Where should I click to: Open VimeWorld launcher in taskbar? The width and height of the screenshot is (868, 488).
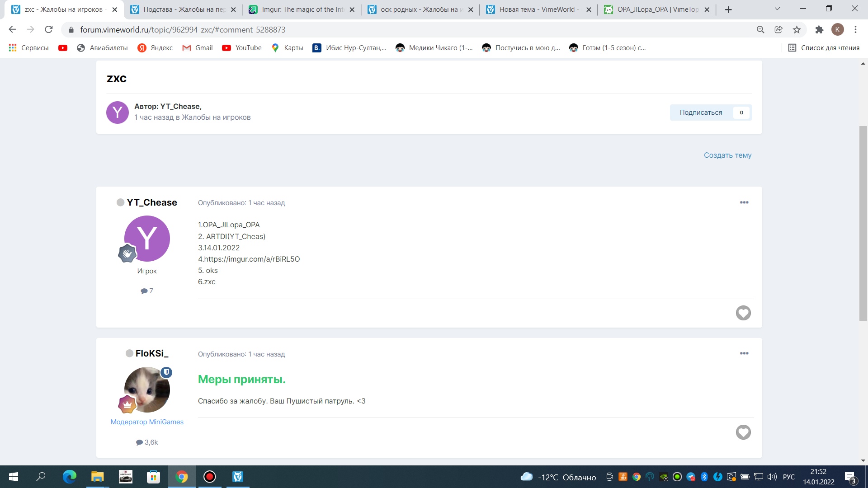(x=238, y=477)
